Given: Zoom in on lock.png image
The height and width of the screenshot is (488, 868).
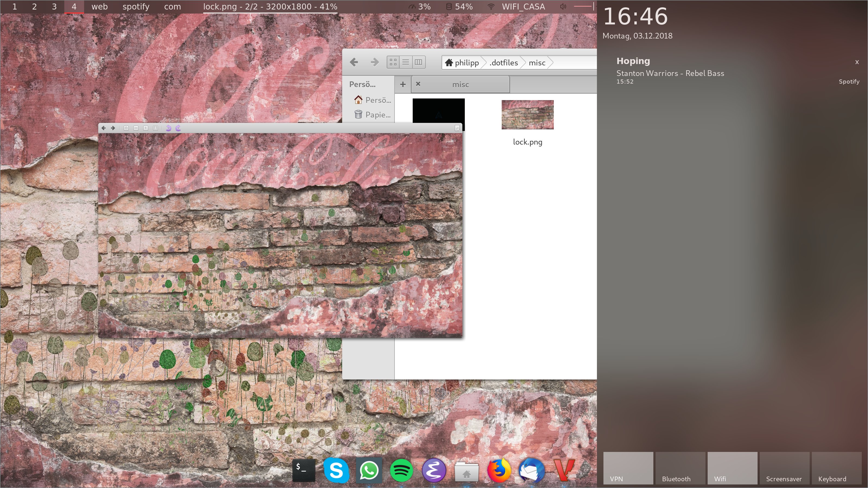Looking at the screenshot, I should coord(126,128).
